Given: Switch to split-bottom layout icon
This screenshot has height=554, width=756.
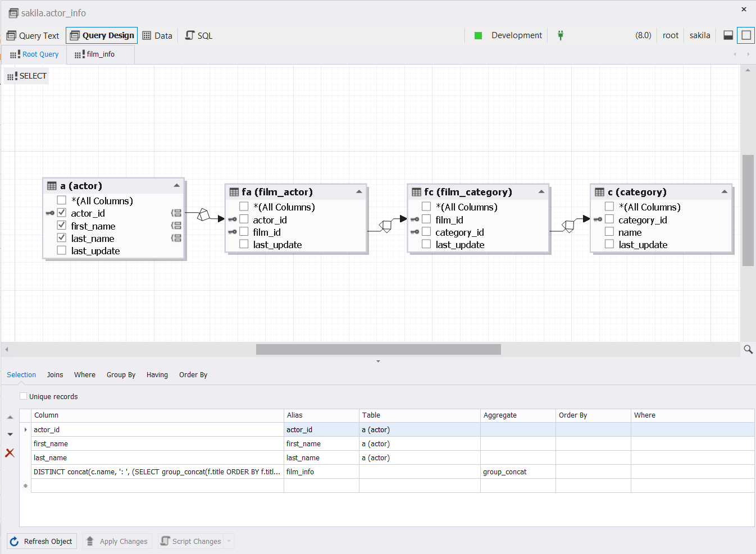Looking at the screenshot, I should tap(728, 35).
